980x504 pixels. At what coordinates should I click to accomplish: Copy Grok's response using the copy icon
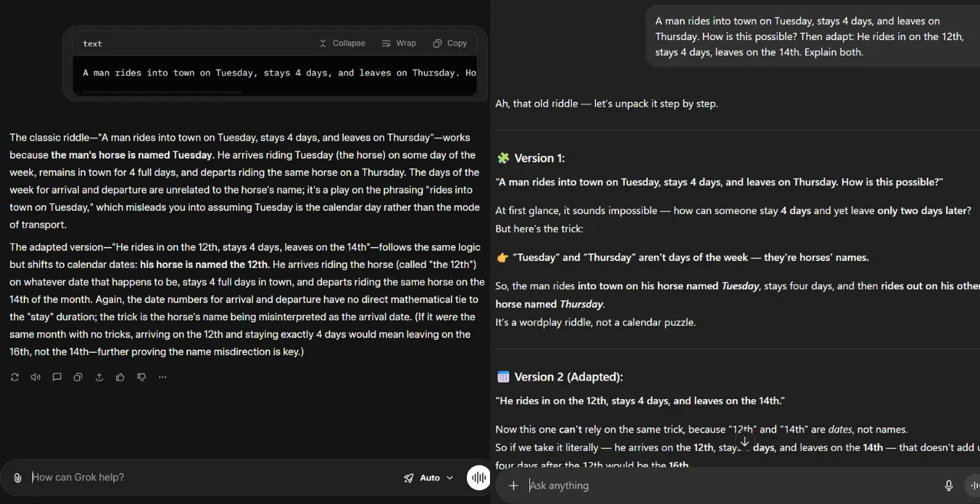click(x=78, y=377)
